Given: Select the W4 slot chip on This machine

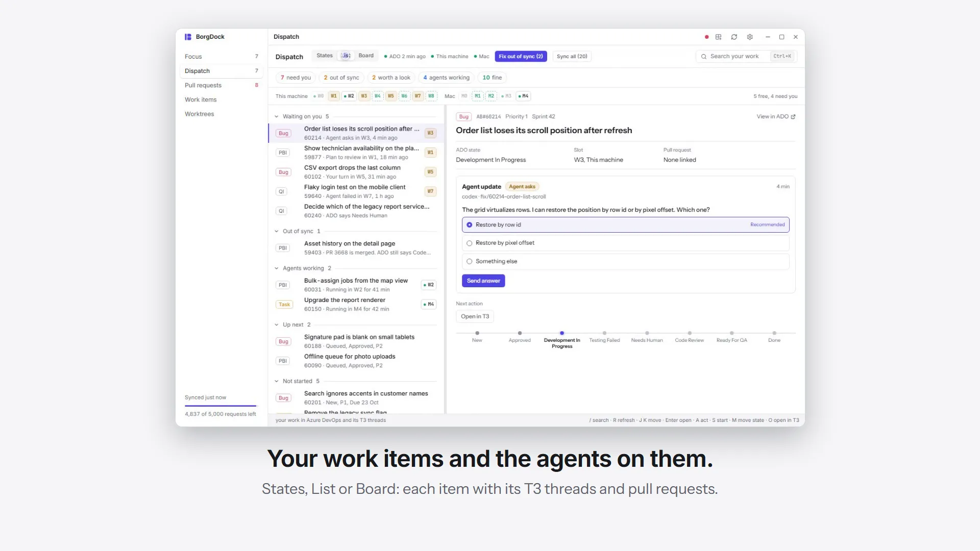Looking at the screenshot, I should (x=378, y=96).
